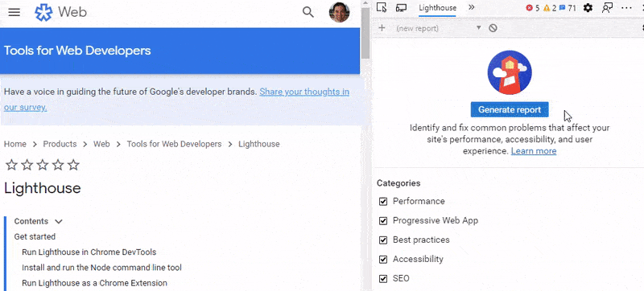Open warnings count indicator showing 2
This screenshot has height=291, width=644.
click(550, 8)
